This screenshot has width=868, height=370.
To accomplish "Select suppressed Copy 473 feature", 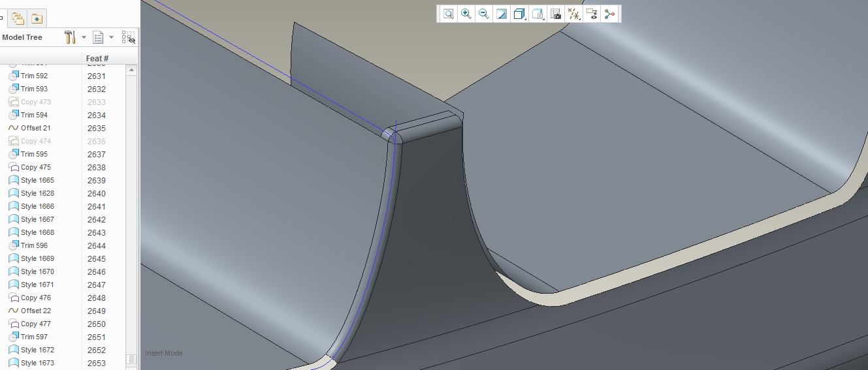I will pos(35,102).
